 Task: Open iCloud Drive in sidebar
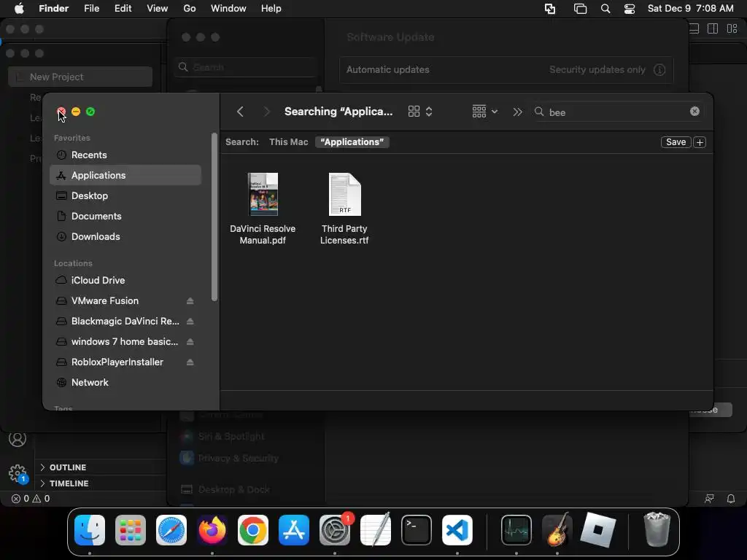pos(125,280)
